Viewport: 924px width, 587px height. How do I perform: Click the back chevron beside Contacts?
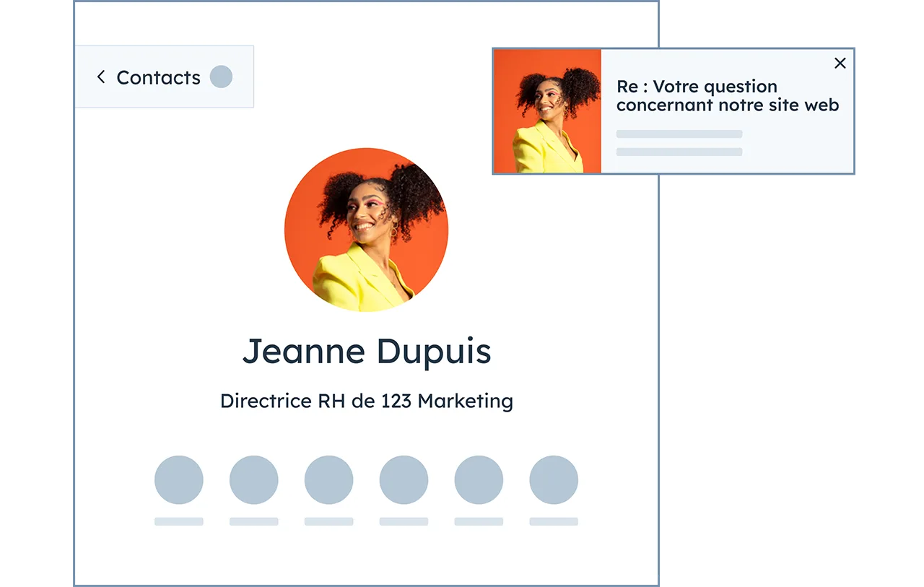click(x=101, y=77)
